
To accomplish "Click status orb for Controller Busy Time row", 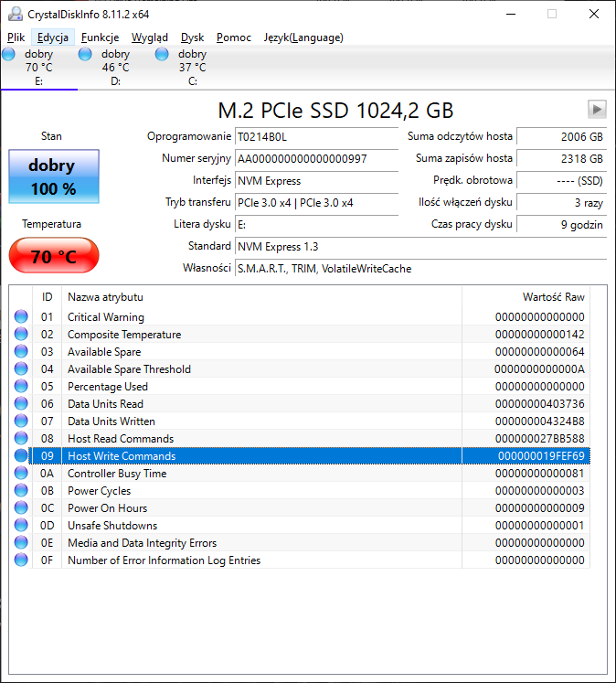I will coord(21,473).
